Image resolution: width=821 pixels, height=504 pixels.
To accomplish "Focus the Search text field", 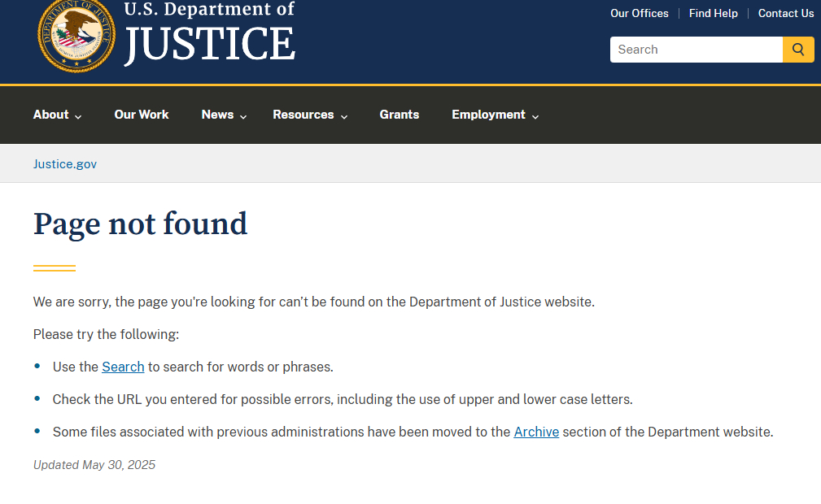I will (696, 50).
